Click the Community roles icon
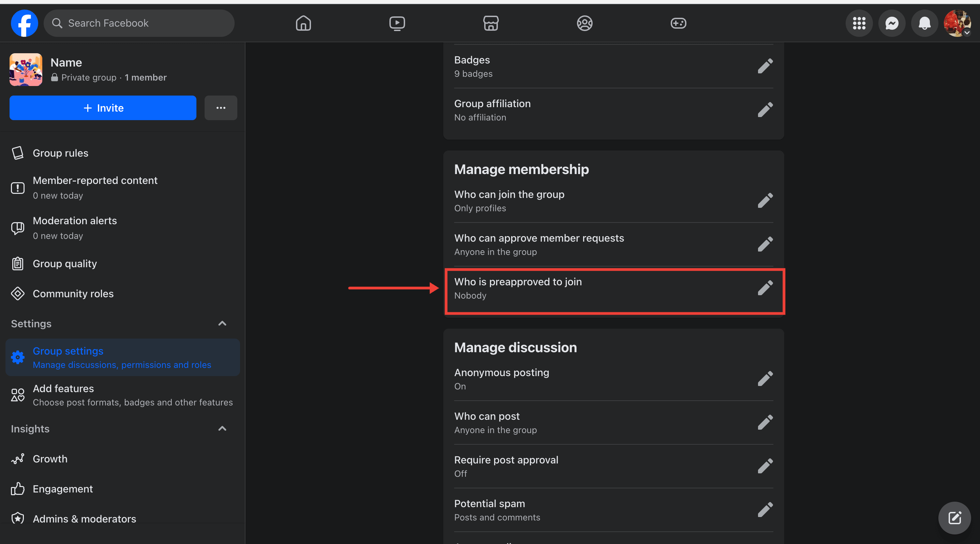This screenshot has width=980, height=544. (x=18, y=293)
